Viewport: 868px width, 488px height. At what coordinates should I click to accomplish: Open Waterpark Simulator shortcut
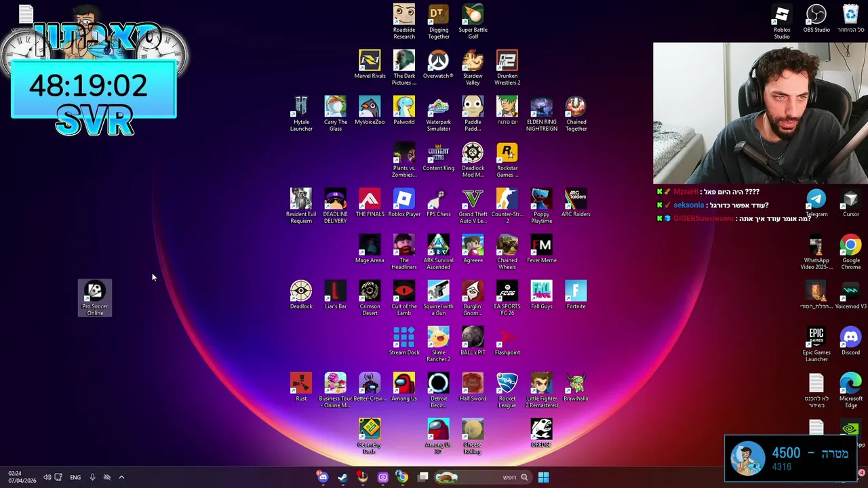tap(439, 114)
